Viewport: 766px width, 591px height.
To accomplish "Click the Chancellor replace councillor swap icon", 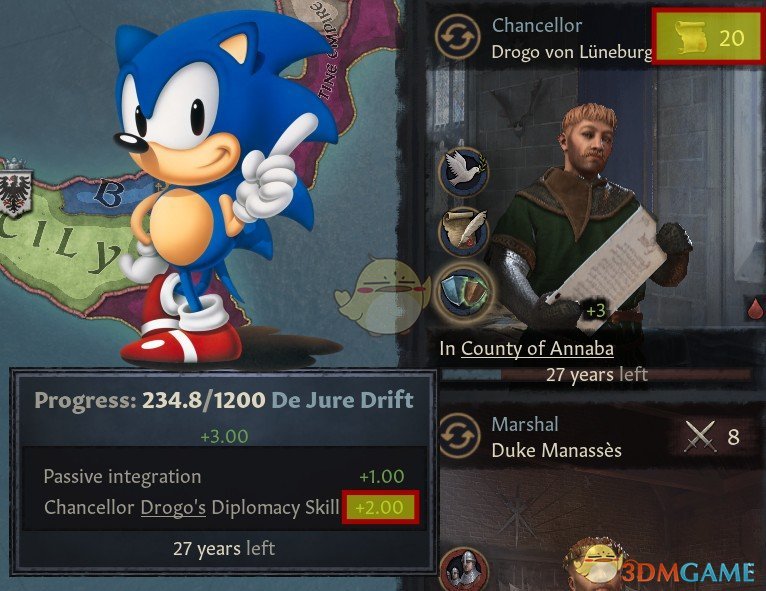I will coord(458,37).
